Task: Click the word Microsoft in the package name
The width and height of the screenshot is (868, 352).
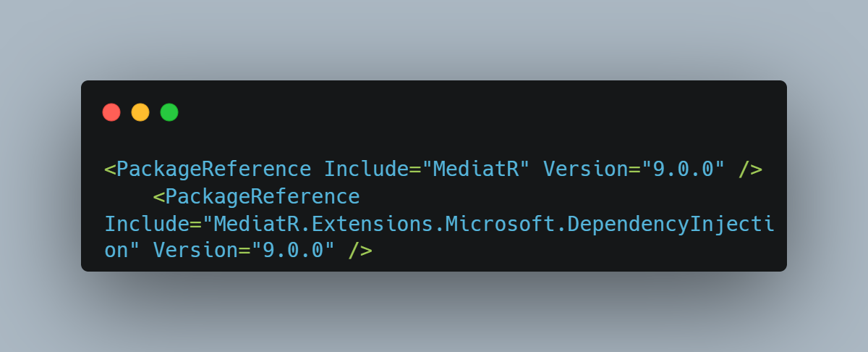Action: pyautogui.click(x=501, y=225)
